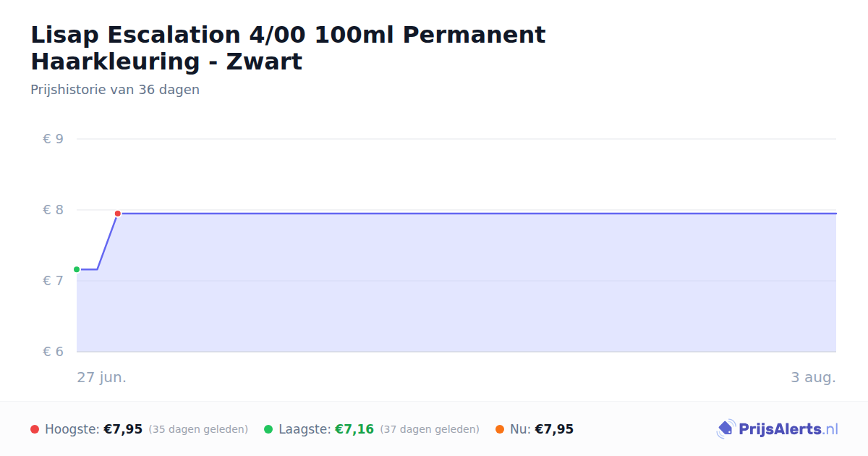Click the € 7 axis label
The image size is (868, 456).
53,281
